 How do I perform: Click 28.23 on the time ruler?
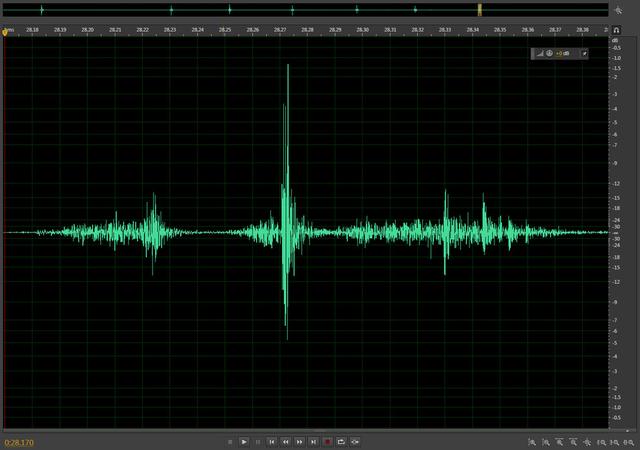(x=170, y=30)
